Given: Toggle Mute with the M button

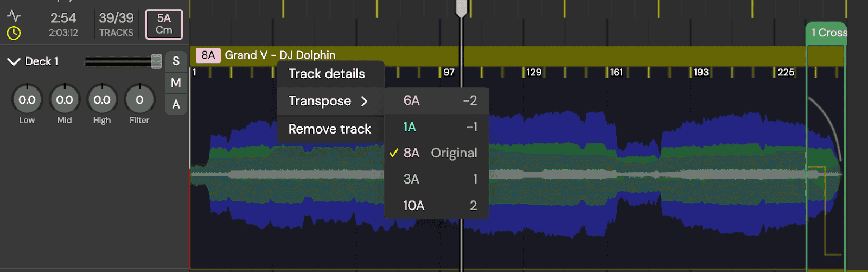Looking at the screenshot, I should tap(176, 83).
